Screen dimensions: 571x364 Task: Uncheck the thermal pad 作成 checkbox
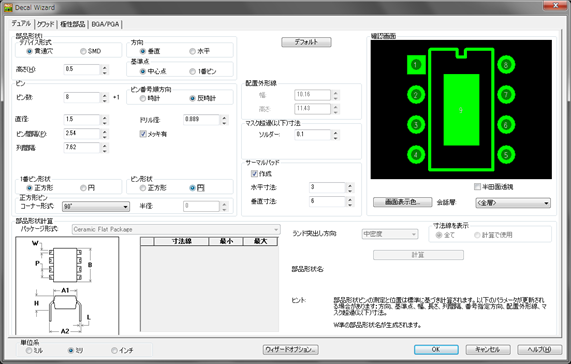(254, 174)
